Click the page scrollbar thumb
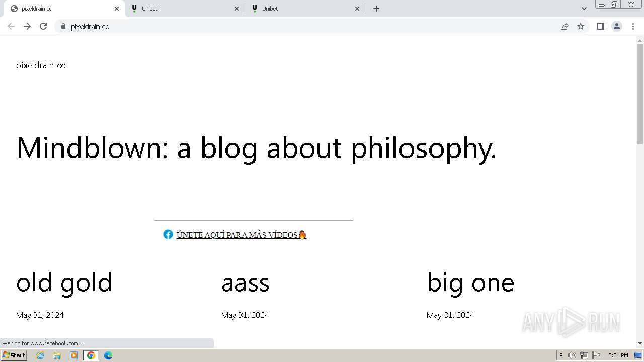The image size is (644, 362). (640, 94)
